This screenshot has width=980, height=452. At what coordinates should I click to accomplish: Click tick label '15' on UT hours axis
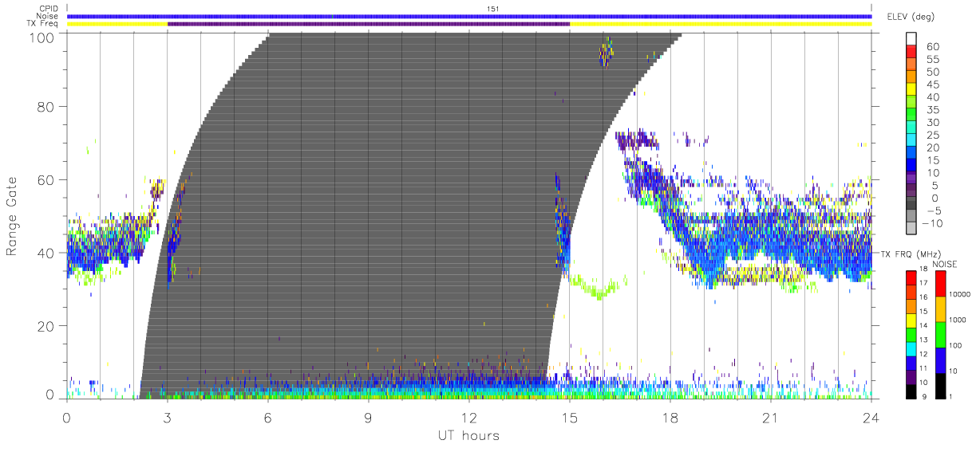click(569, 418)
